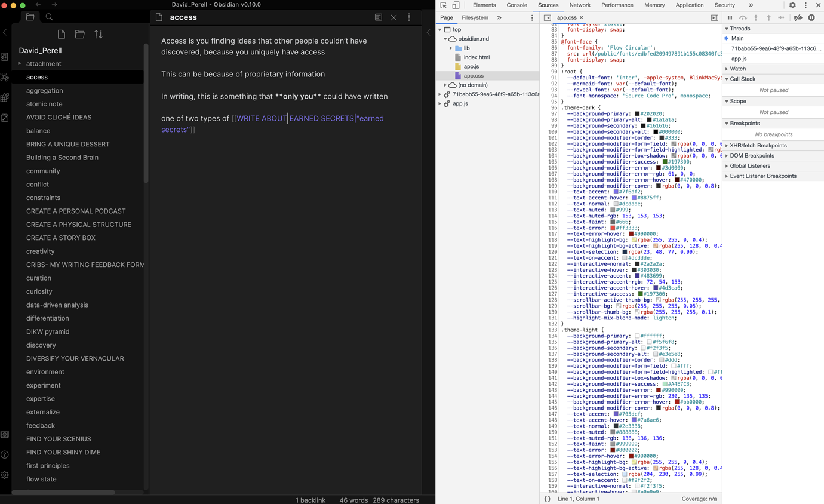824x504 pixels.
Task: Open the Filesystem tab in the Sources sidebar
Action: click(475, 17)
